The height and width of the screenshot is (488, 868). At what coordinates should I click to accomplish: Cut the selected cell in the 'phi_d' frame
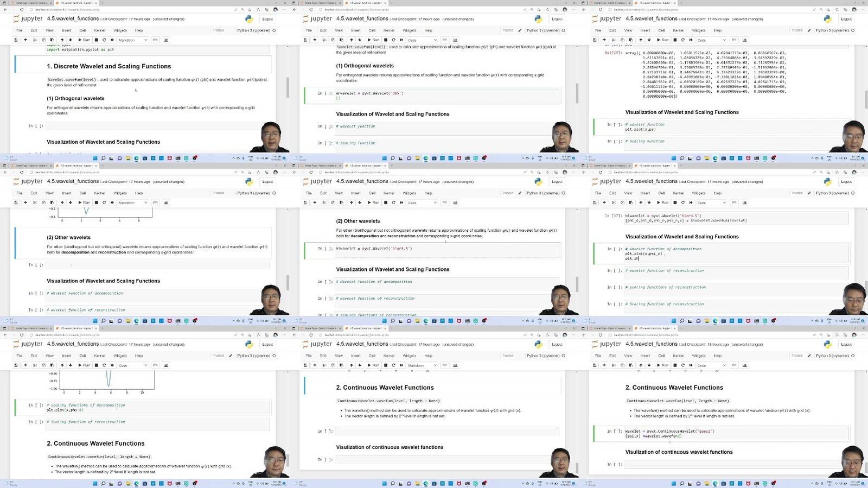(x=35, y=365)
